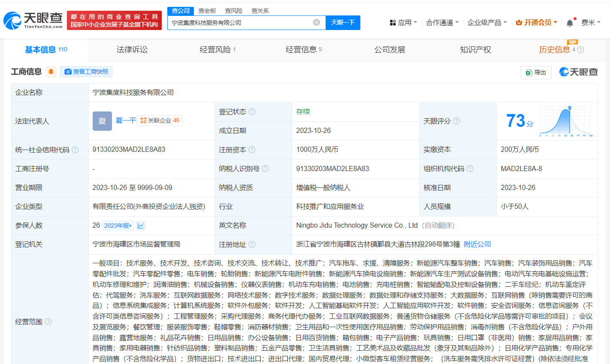The image size is (610, 364).
Task: Click the Tianyancha logo in the header
Action: click(33, 20)
